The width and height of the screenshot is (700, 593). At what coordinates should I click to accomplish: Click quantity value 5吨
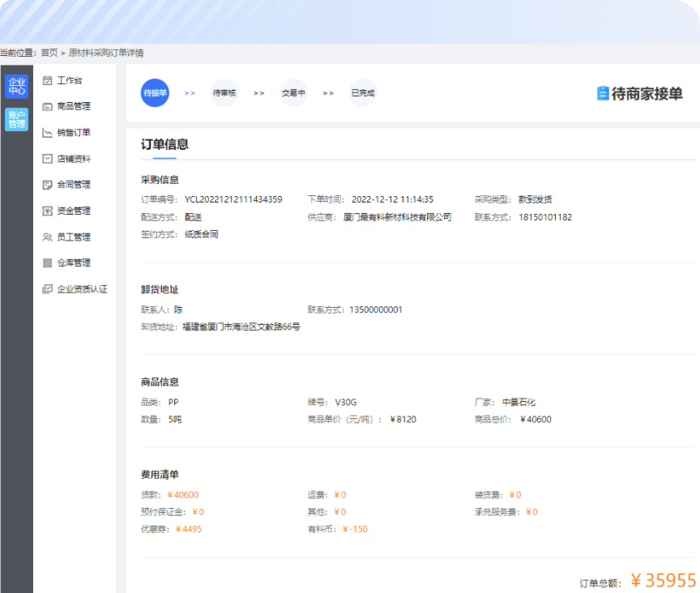175,420
